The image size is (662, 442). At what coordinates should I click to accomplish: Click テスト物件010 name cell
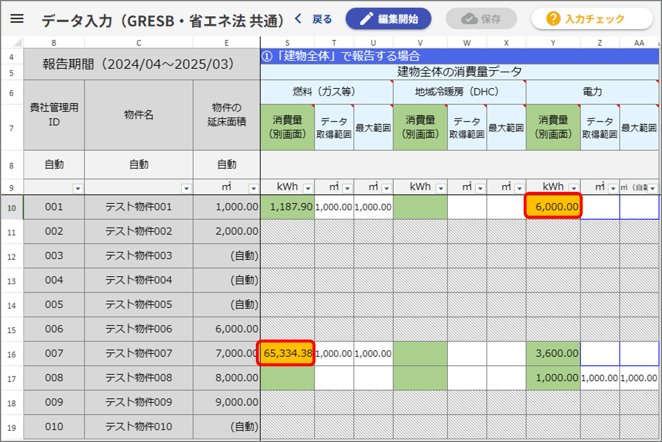click(139, 427)
